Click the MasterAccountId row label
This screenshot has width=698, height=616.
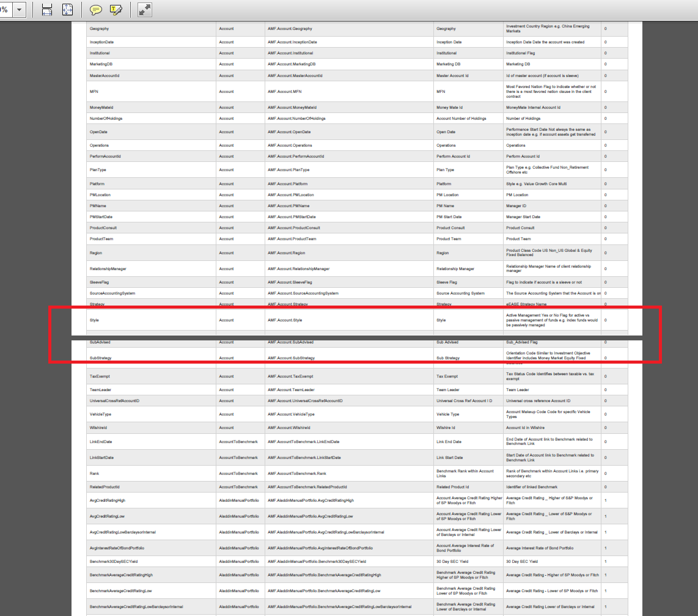click(104, 76)
